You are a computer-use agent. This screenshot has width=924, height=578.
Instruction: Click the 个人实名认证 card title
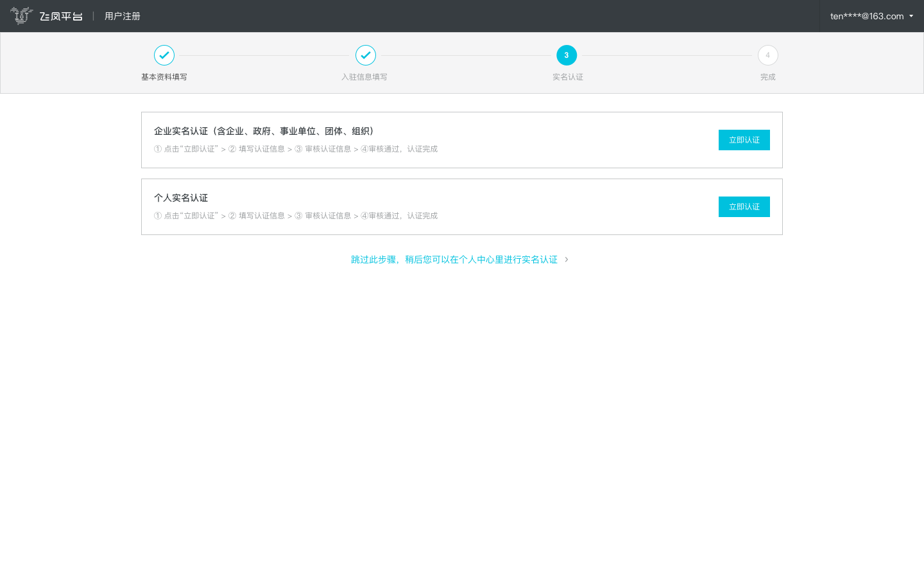[x=181, y=198]
